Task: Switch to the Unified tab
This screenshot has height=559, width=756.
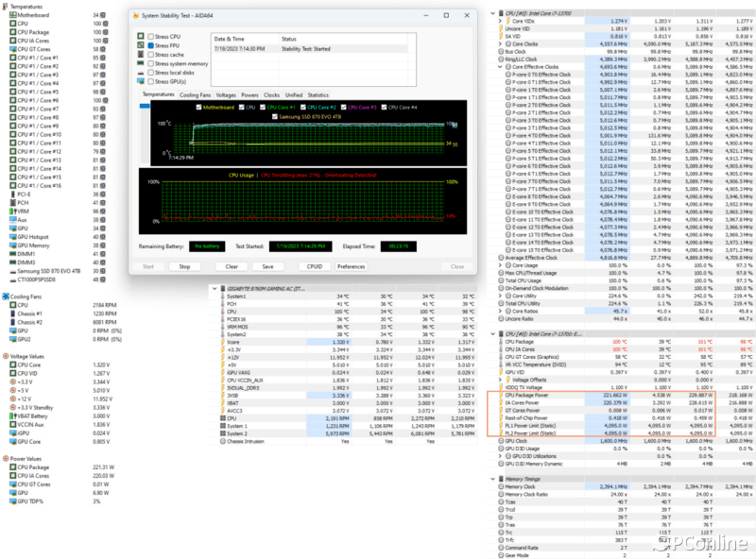Action: tap(294, 95)
